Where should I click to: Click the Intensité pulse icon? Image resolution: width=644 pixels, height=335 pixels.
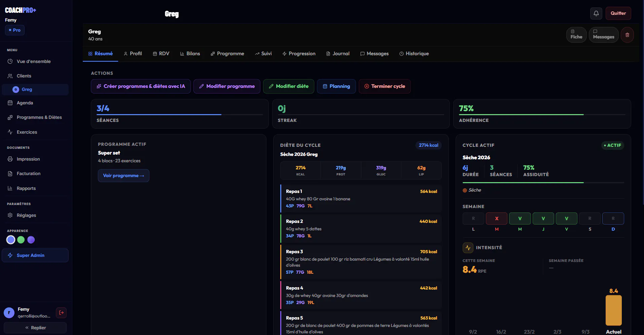click(468, 248)
